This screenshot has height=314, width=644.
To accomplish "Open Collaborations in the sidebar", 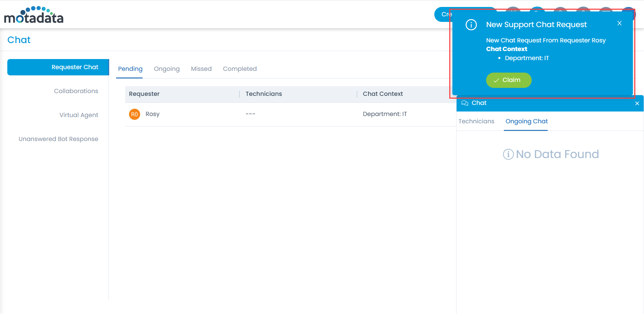I will (76, 91).
